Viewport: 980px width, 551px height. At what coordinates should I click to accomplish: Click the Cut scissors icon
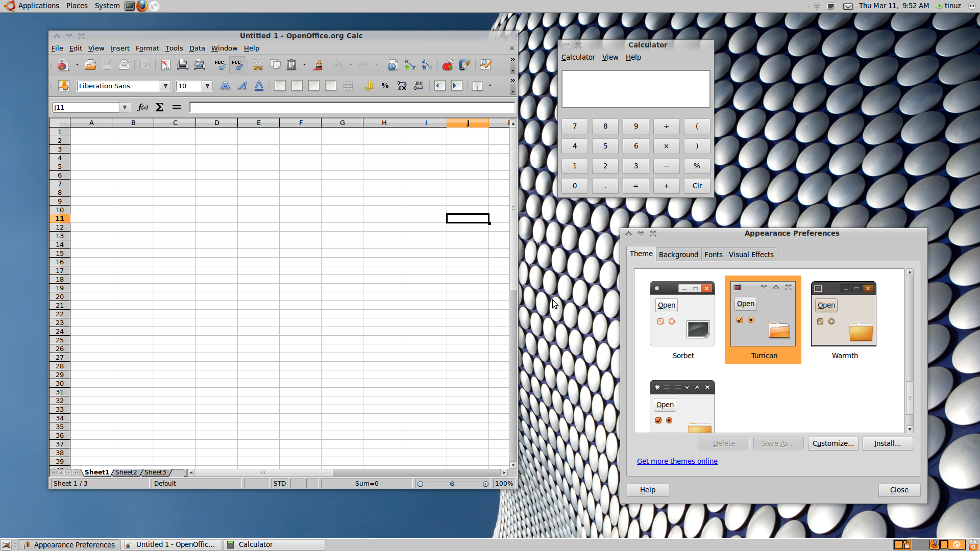point(258,65)
